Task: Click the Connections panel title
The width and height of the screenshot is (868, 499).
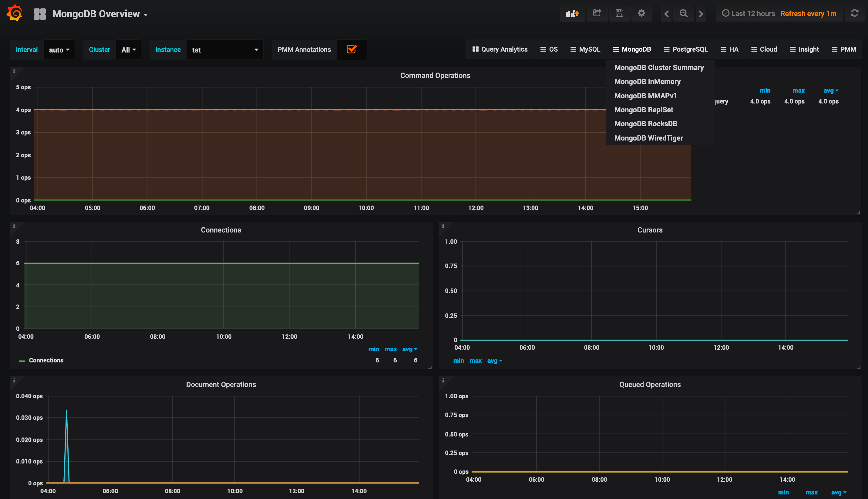Action: 221,230
